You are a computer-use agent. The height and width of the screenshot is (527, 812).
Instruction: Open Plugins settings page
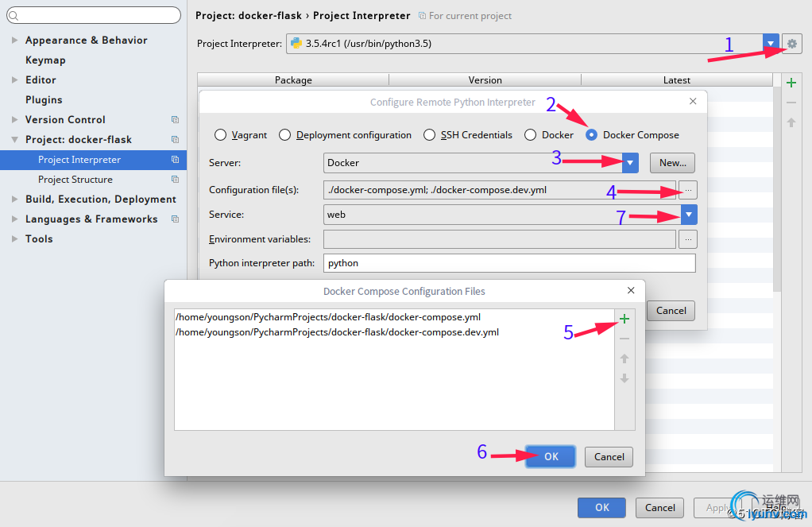click(x=44, y=99)
